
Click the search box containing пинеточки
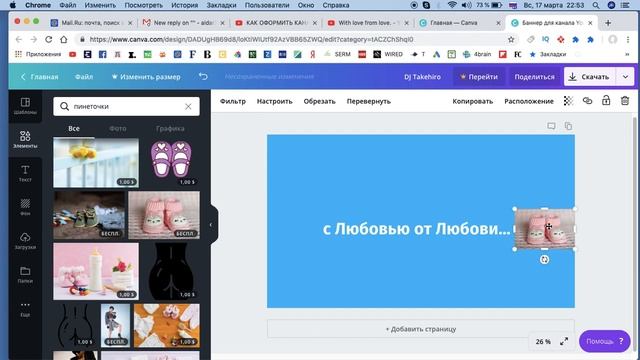(126, 107)
